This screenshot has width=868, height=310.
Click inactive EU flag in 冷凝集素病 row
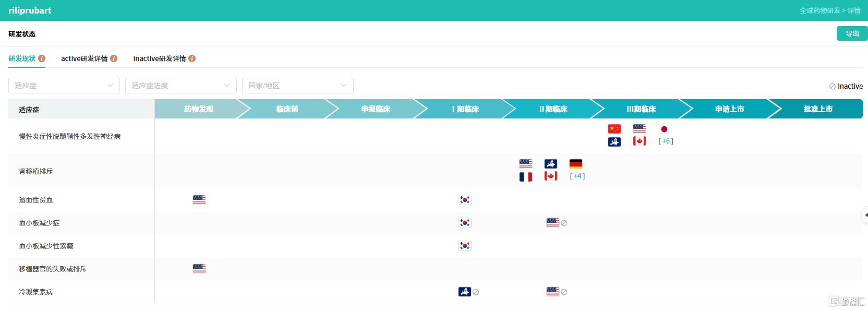tap(465, 292)
